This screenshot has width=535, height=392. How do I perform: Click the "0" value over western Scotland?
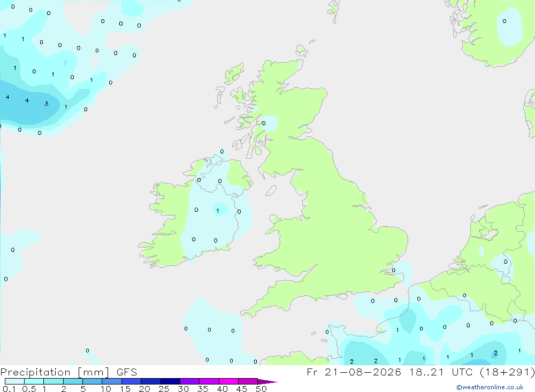tap(263, 123)
